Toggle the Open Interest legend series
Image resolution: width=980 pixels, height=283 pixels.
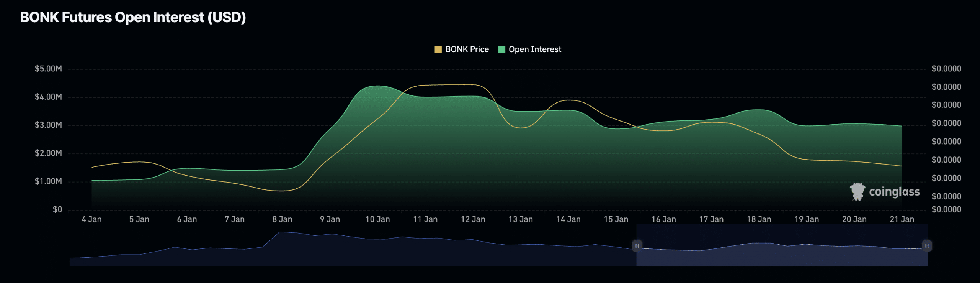(530, 49)
